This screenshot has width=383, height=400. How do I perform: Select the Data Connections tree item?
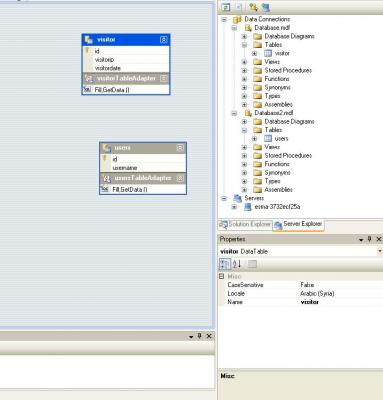[x=267, y=19]
